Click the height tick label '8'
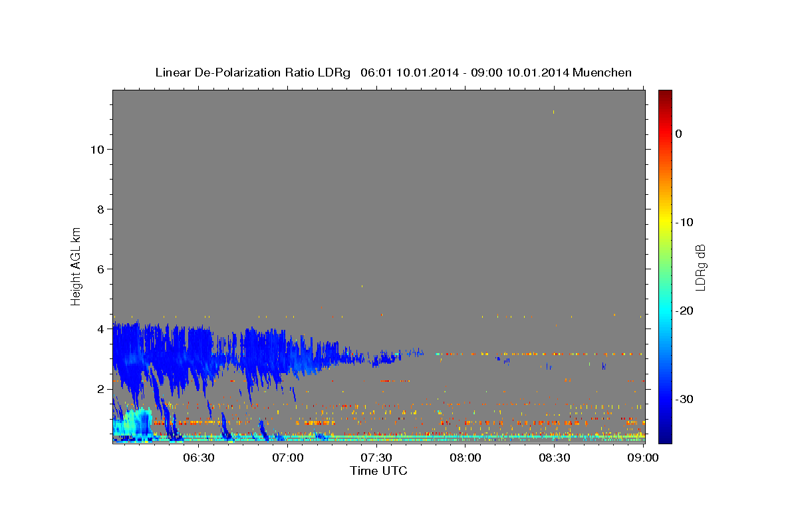The width and height of the screenshot is (798, 532). (x=101, y=209)
